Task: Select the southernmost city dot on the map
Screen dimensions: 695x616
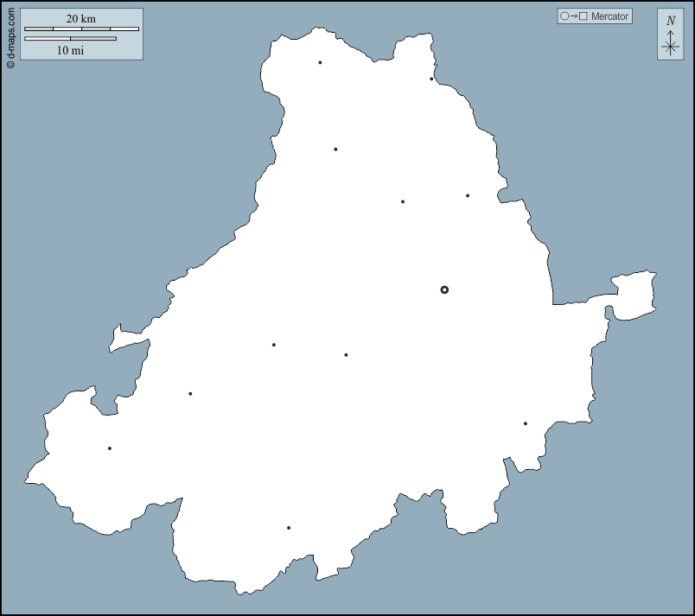Action: pos(289,528)
